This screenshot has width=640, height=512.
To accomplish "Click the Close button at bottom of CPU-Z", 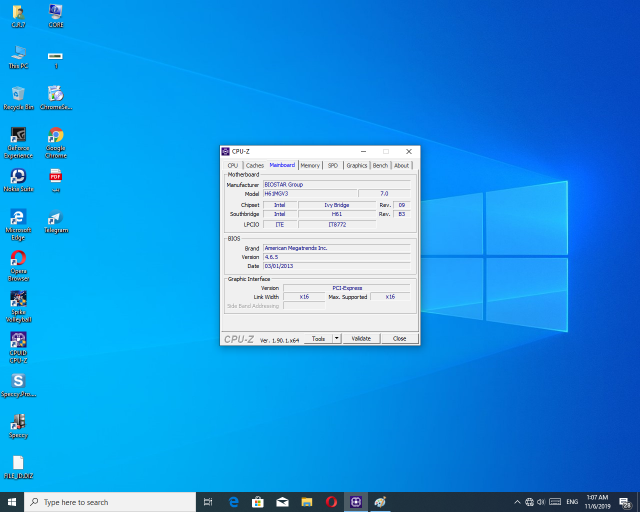I will click(399, 339).
